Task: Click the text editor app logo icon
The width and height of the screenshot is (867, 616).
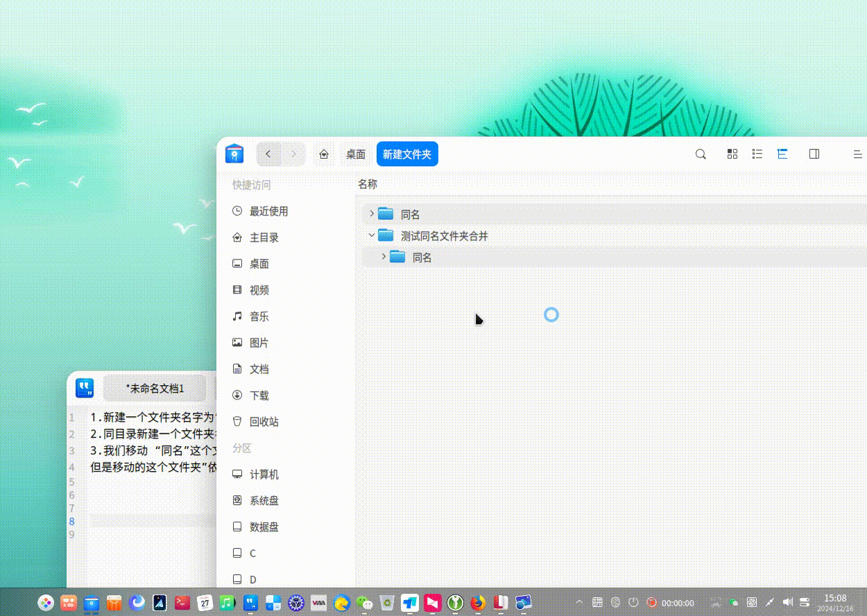Action: (x=85, y=388)
